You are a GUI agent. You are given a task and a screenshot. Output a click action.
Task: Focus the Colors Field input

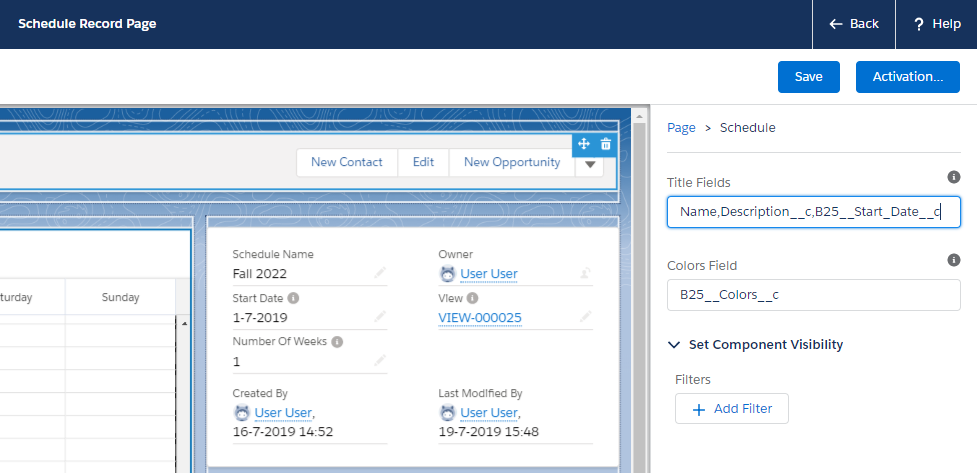[x=813, y=295]
